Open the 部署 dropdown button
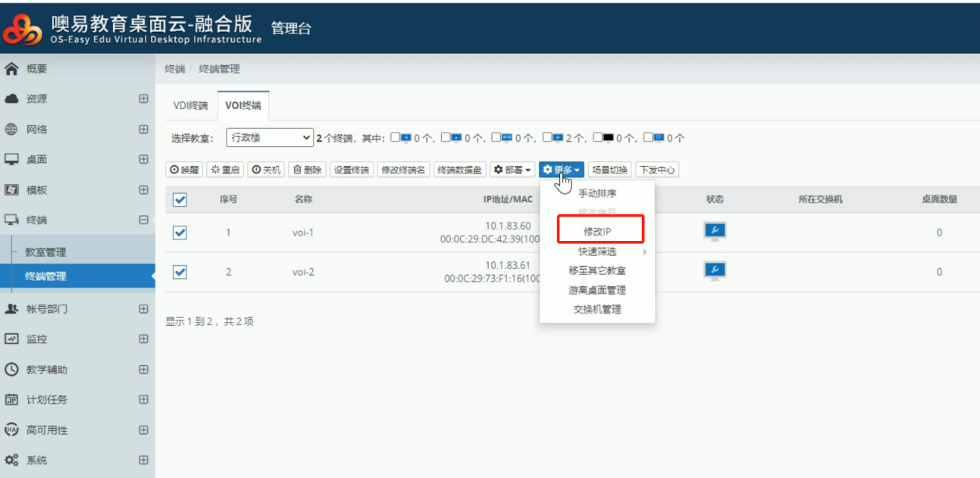The width and height of the screenshot is (980, 478). coord(513,170)
